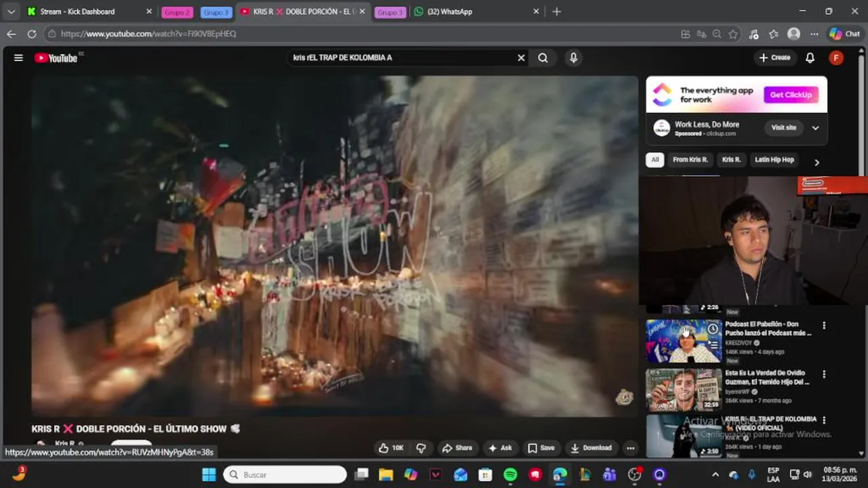Favorite this page with the star icon
The image size is (868, 488).
coord(733,34)
